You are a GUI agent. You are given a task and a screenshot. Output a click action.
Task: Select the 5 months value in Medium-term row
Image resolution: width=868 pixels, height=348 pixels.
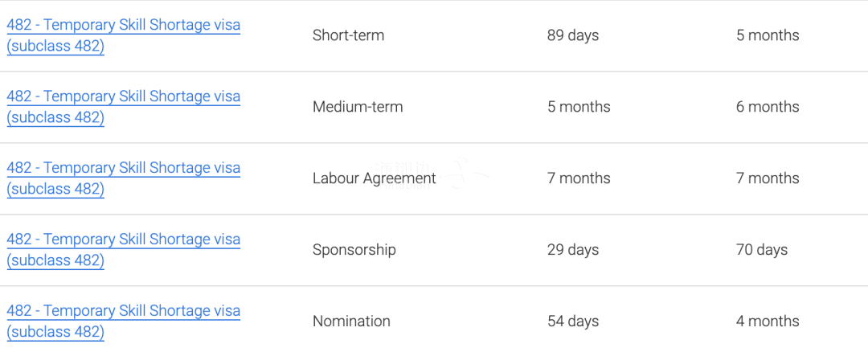tap(579, 107)
